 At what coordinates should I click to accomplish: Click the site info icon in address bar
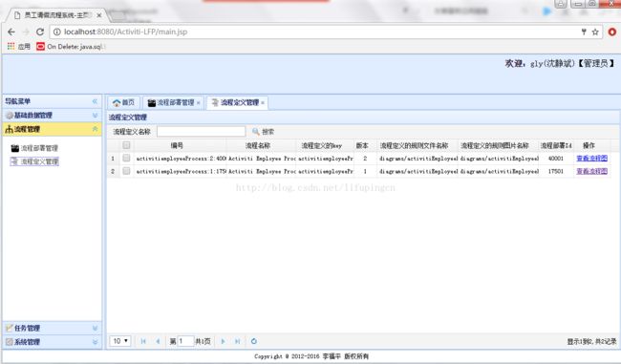tap(57, 32)
